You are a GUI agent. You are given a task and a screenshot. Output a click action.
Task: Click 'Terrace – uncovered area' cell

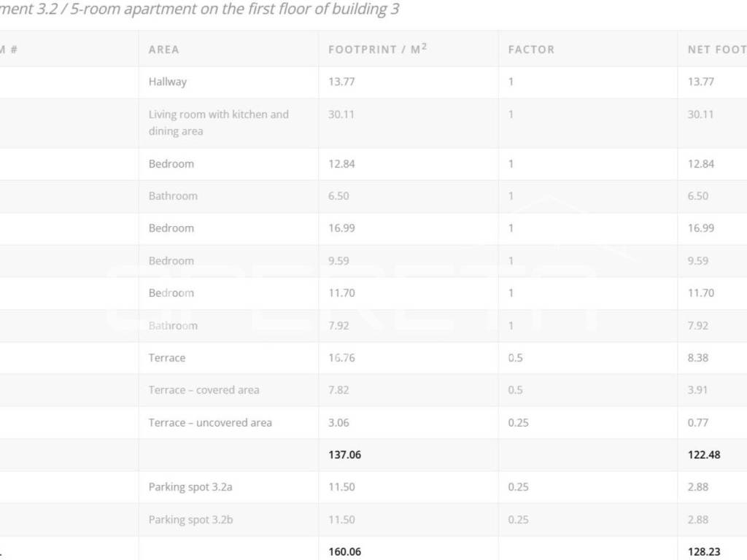pos(210,422)
